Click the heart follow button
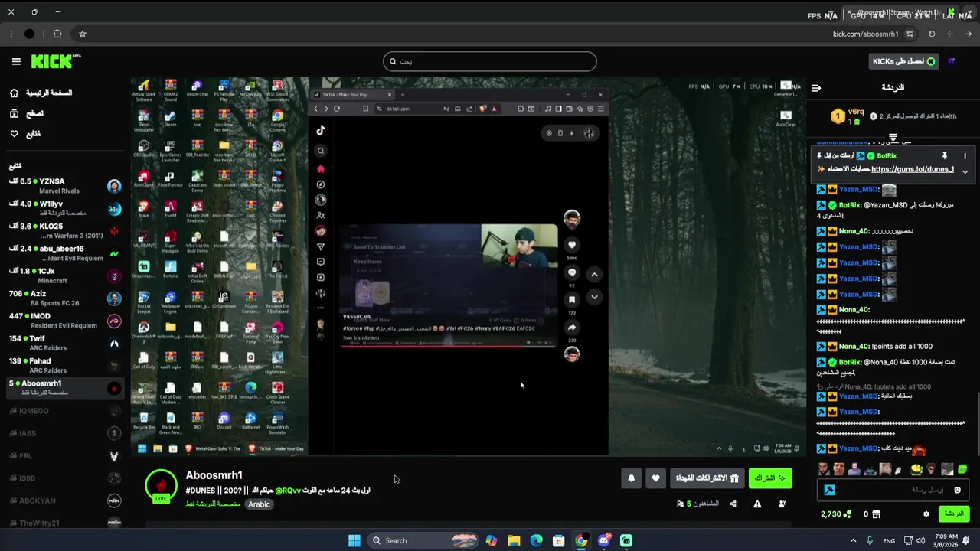Image resolution: width=980 pixels, height=551 pixels. [655, 478]
